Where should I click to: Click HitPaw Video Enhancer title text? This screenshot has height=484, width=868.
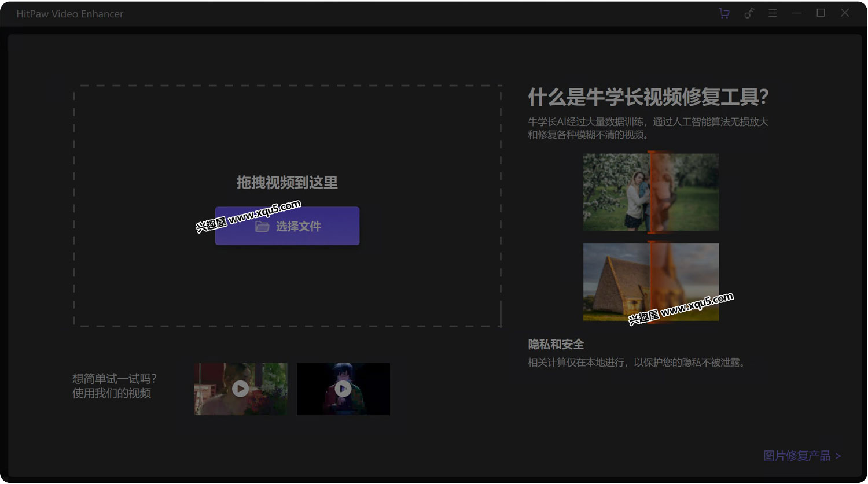pos(70,14)
